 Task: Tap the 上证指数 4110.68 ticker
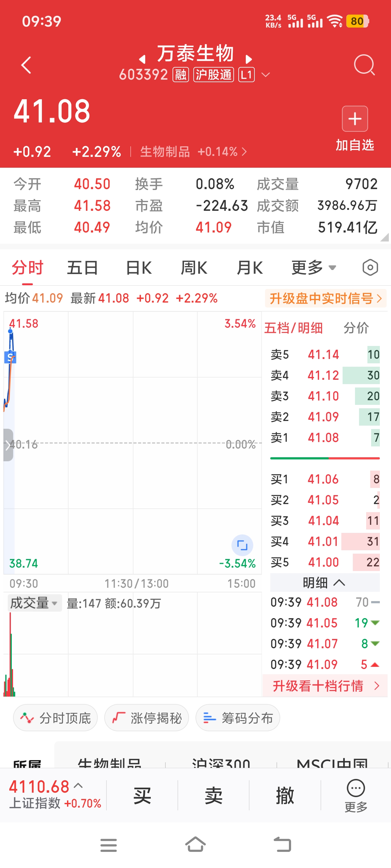[x=55, y=795]
